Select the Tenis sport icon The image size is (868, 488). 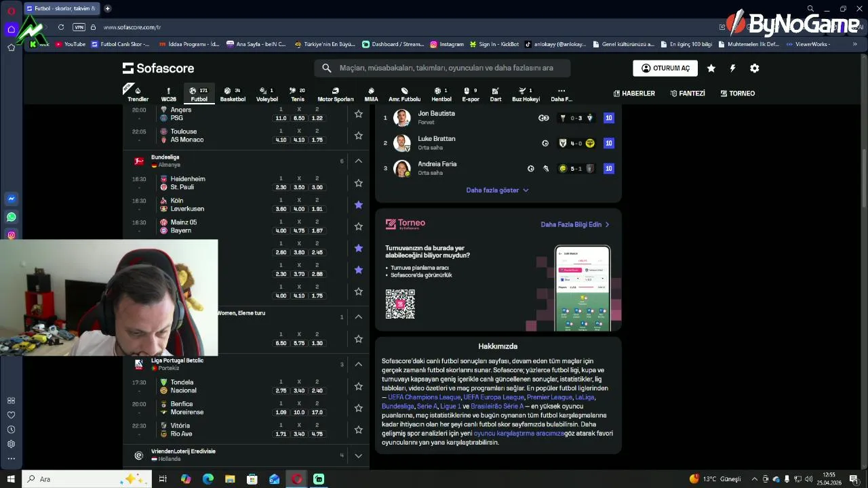pyautogui.click(x=298, y=94)
